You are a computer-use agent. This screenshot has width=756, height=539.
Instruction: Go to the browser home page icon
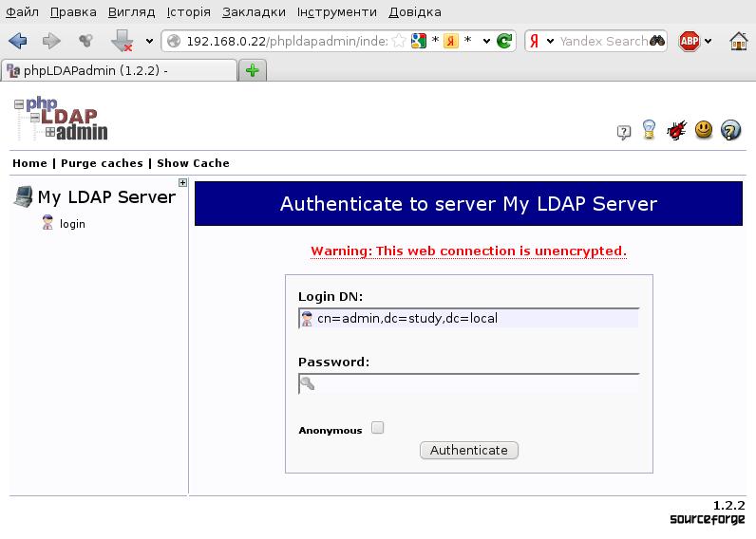coord(739,41)
